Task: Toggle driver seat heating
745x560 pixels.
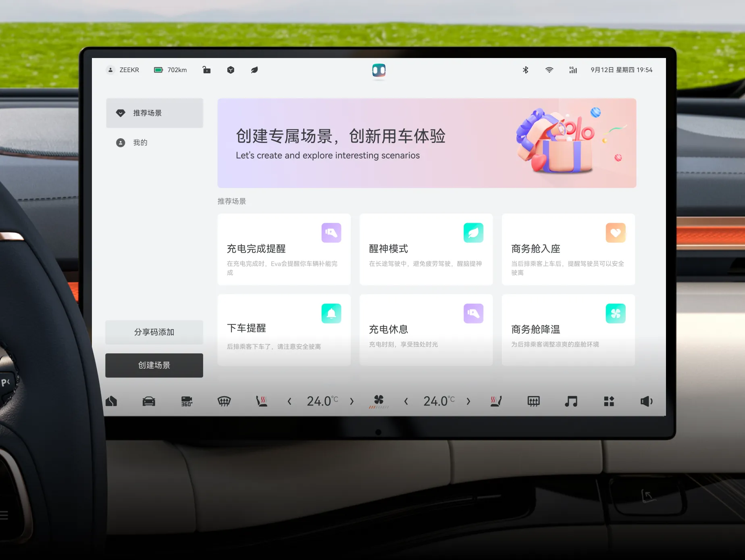Action: 262,401
